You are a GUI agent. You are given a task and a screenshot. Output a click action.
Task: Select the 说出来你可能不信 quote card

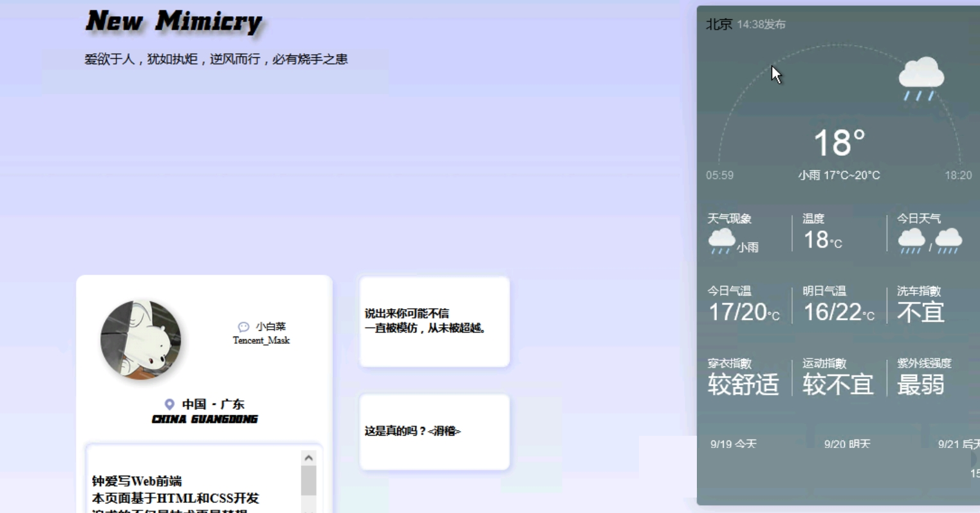tap(434, 321)
